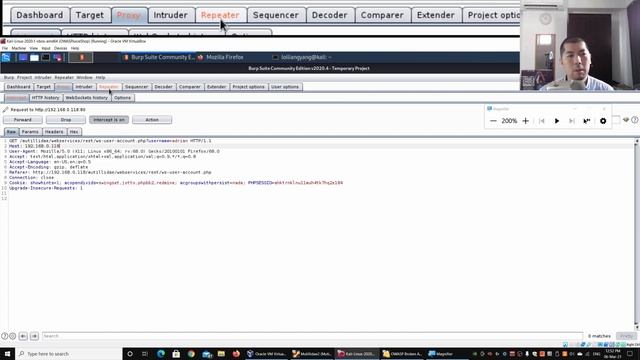Click the magnifier previous sentence button
Viewport: 640px width, 360px height.
[542, 121]
